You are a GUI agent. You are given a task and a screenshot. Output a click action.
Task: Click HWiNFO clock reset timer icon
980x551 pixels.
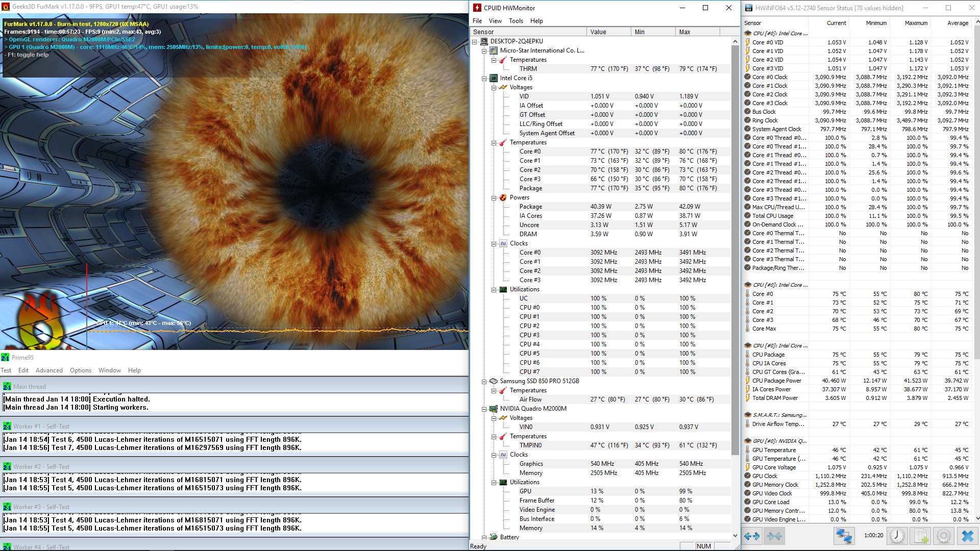897,536
